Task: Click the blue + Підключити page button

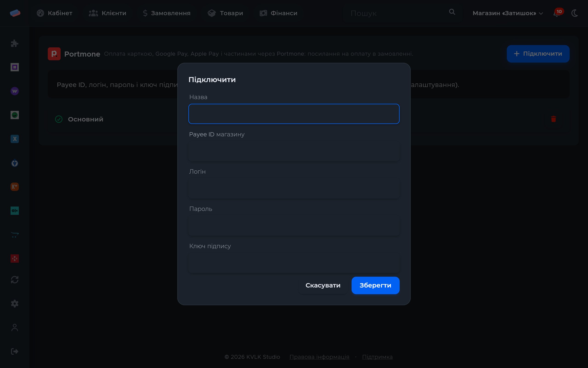Action: (x=538, y=54)
